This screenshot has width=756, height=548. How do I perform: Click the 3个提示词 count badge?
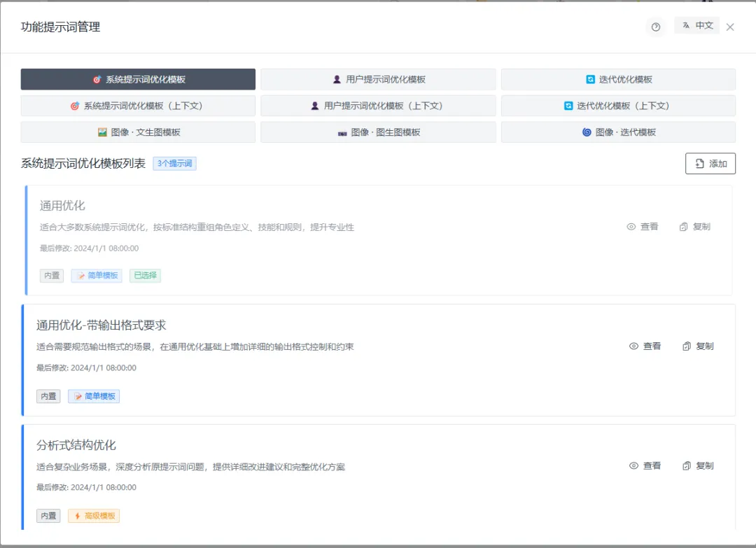point(174,163)
